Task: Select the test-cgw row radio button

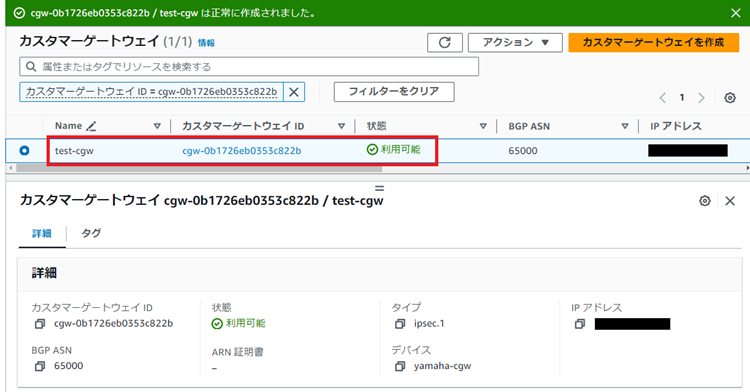Action: click(24, 151)
